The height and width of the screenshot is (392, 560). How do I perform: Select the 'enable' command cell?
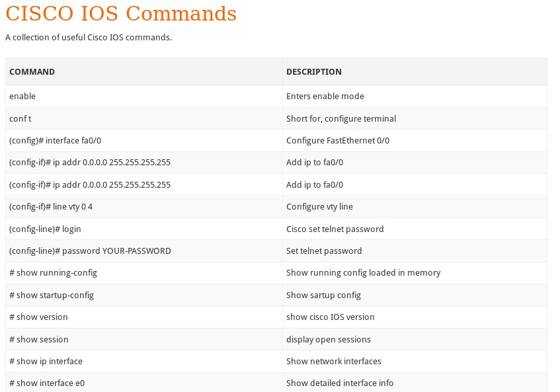pos(22,97)
